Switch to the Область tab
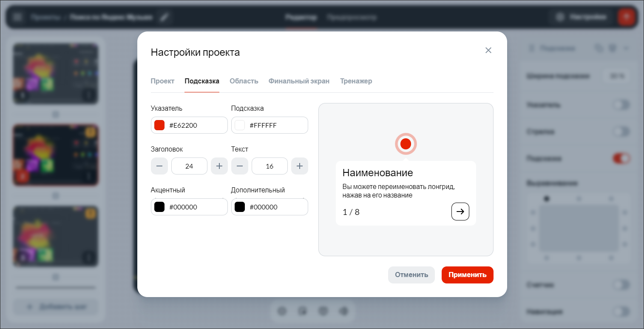This screenshot has width=644, height=329. coord(244,81)
